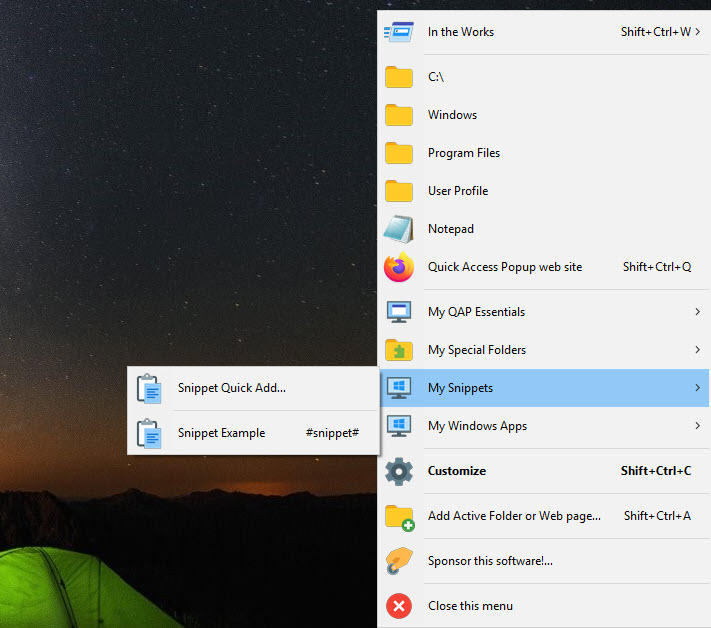Click the My QAP Essentials monitor icon
This screenshot has height=628, width=711.
click(399, 312)
